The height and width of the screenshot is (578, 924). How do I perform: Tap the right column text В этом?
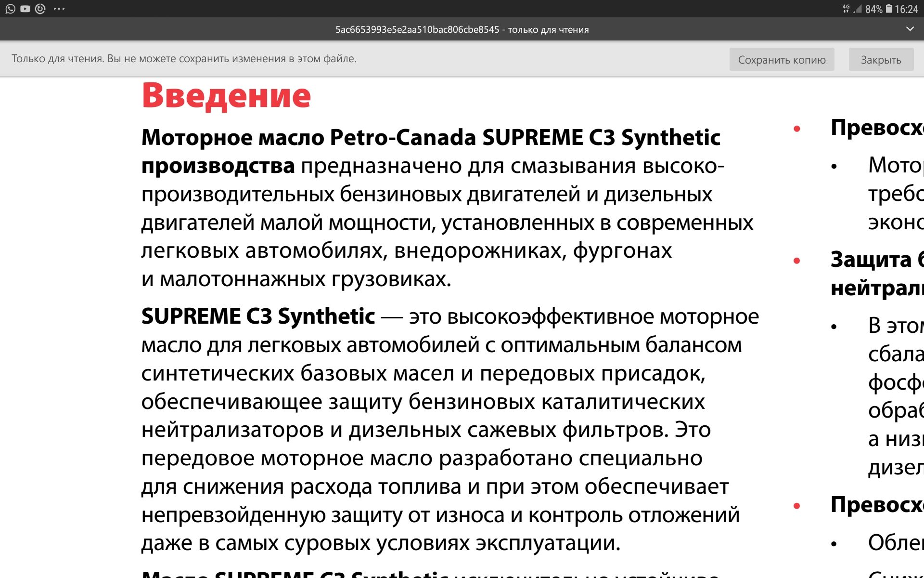pos(895,326)
